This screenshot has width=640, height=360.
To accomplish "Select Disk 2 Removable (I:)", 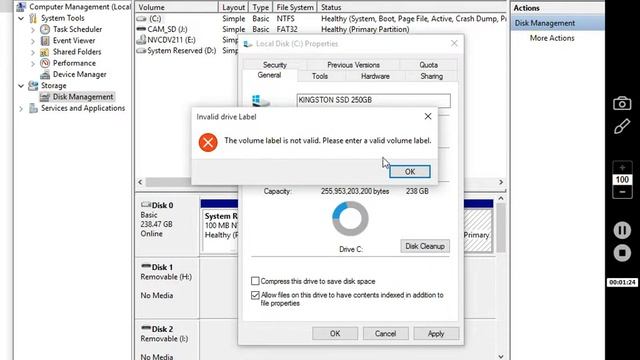I will click(x=167, y=341).
